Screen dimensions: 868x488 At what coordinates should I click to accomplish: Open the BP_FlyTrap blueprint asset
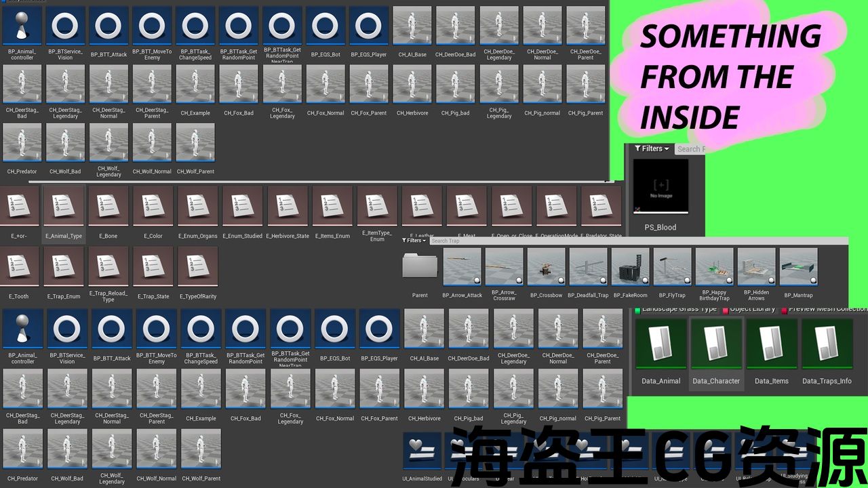pos(672,267)
